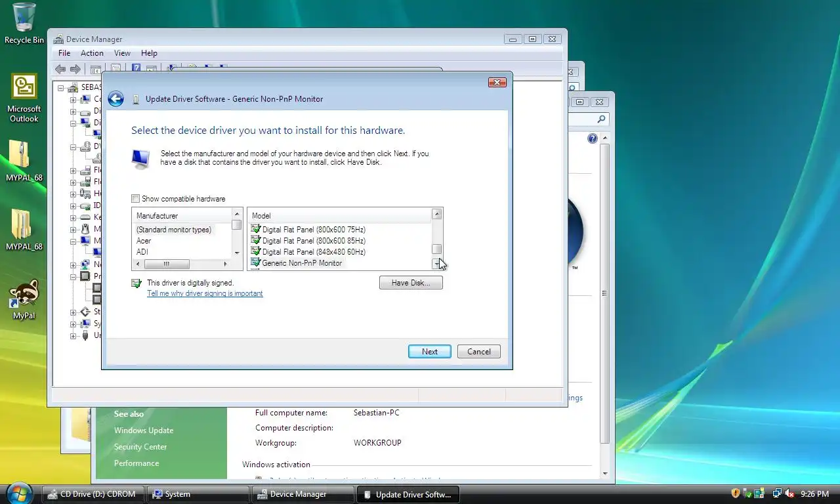840x504 pixels.
Task: Expand the Ne... network adapters node
Action: click(x=73, y=264)
